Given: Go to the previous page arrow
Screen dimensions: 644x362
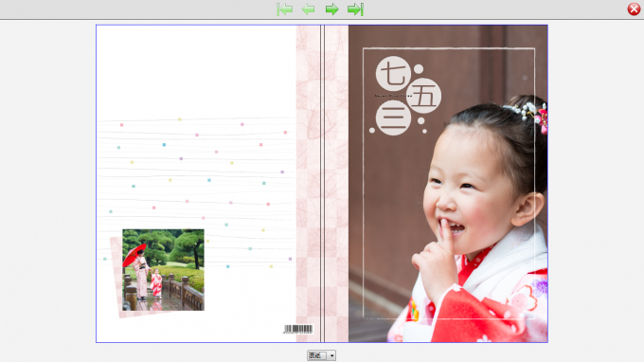Looking at the screenshot, I should click(x=308, y=9).
